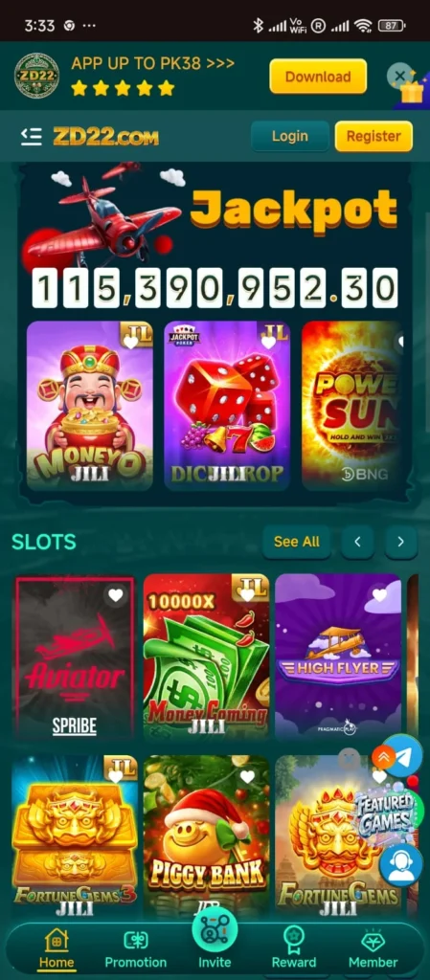430x980 pixels.
Task: Tap the Featured Games bubble icon
Action: tap(384, 812)
